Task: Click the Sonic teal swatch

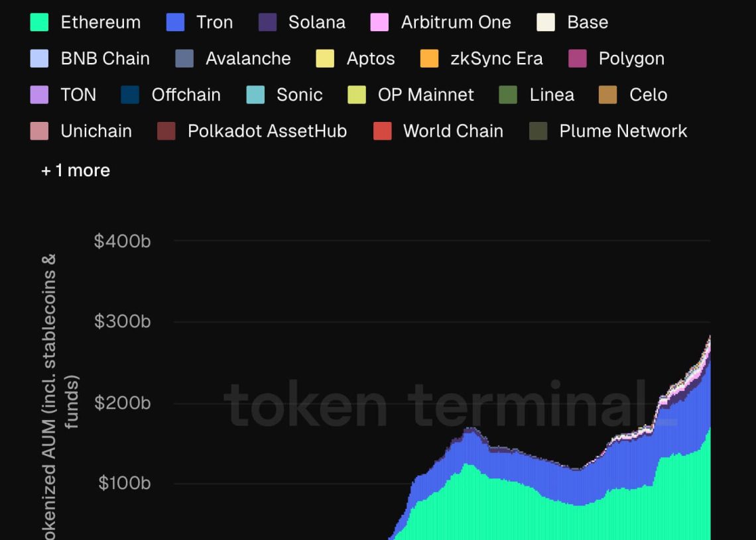Action: point(255,95)
